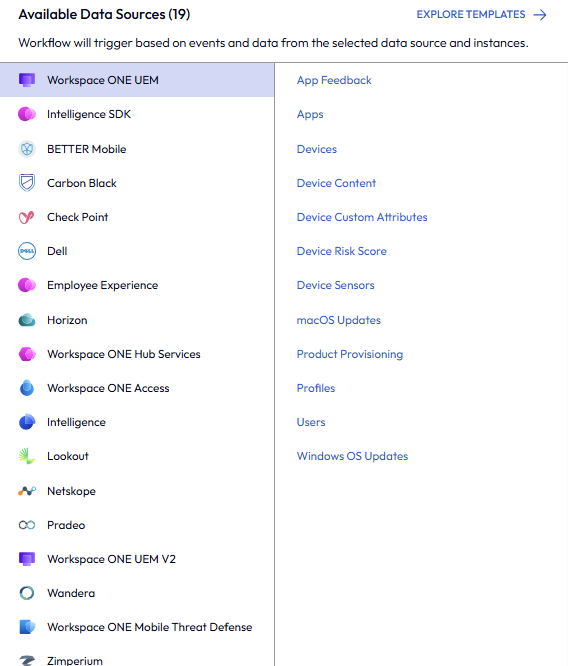
Task: Open the Apps link
Action: click(x=310, y=115)
